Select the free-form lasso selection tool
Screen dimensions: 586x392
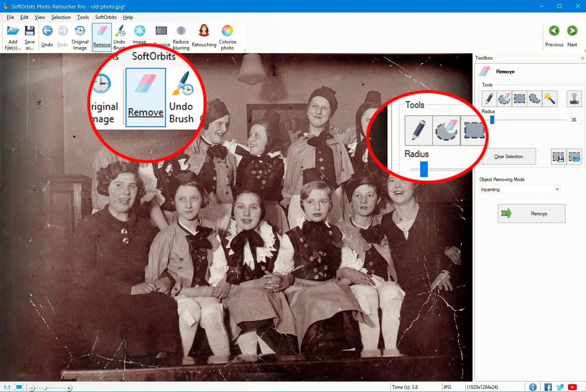(534, 99)
